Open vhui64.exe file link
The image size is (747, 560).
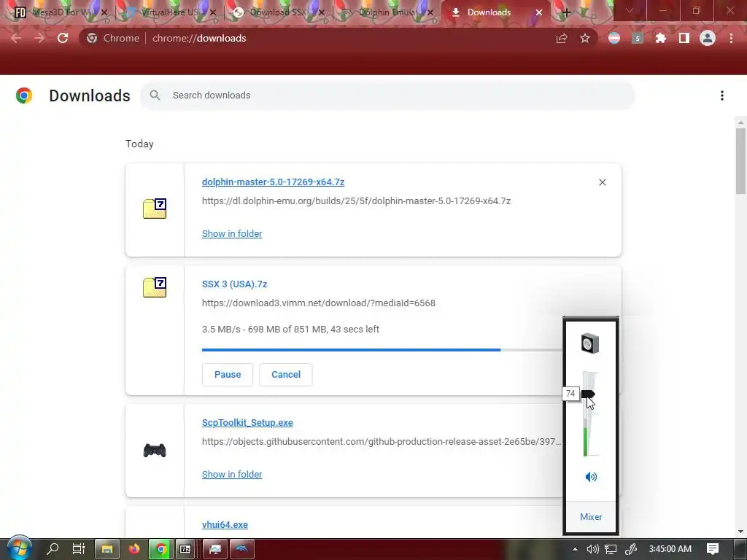click(x=225, y=525)
